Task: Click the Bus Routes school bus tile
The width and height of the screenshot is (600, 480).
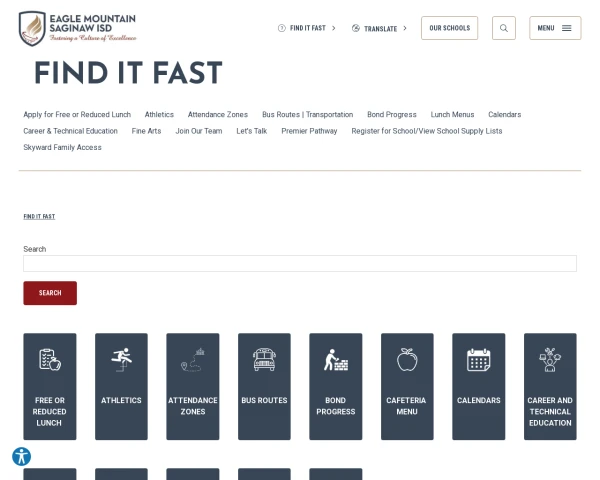Action: (x=264, y=386)
